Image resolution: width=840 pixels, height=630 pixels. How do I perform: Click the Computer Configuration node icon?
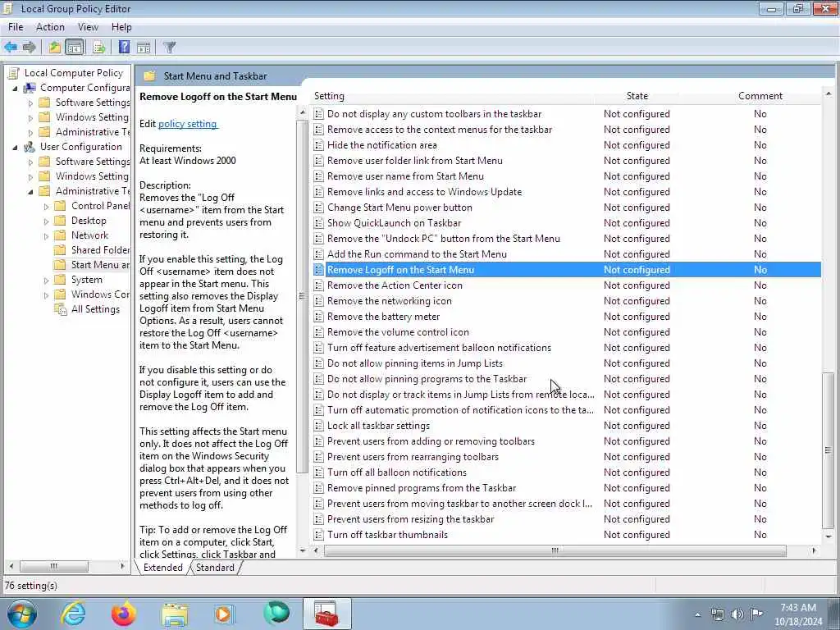(30, 87)
